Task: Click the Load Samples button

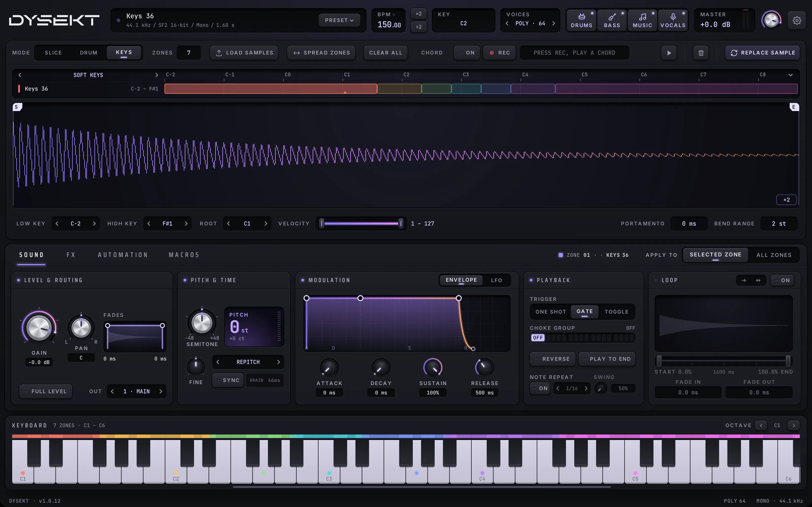Action: coord(244,53)
